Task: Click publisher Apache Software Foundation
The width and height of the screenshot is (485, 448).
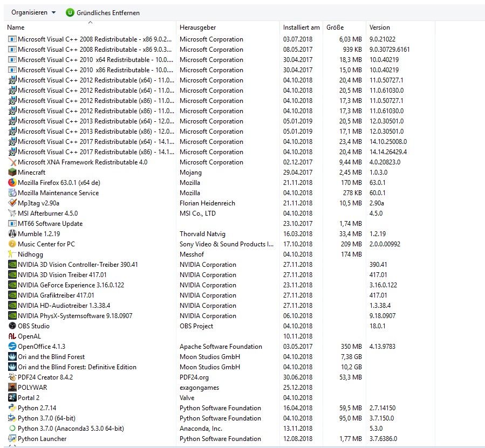Action: [221, 346]
